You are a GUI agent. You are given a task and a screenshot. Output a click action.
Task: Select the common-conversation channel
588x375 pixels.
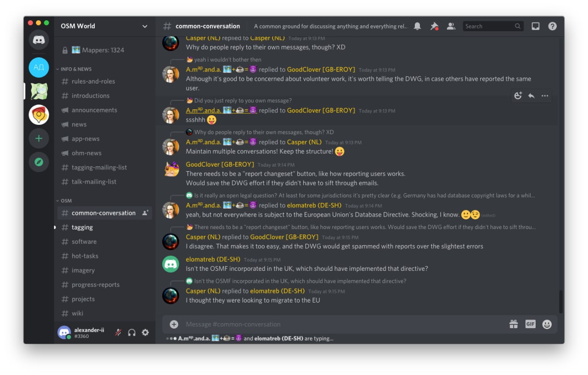[x=105, y=213]
